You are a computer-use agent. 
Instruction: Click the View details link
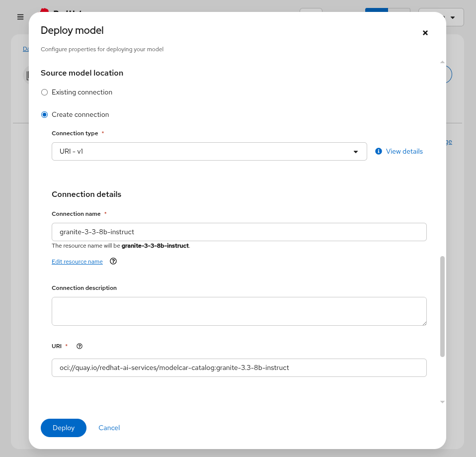pos(404,151)
